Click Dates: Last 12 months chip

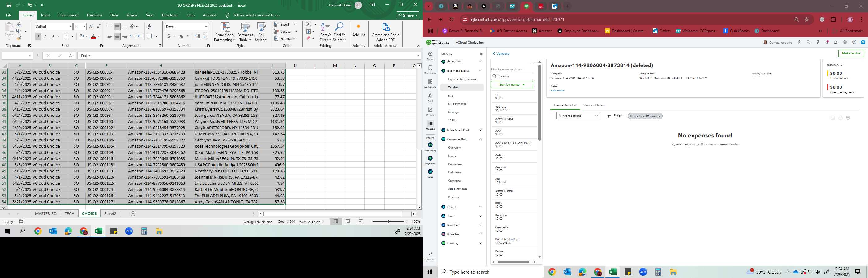tap(645, 116)
